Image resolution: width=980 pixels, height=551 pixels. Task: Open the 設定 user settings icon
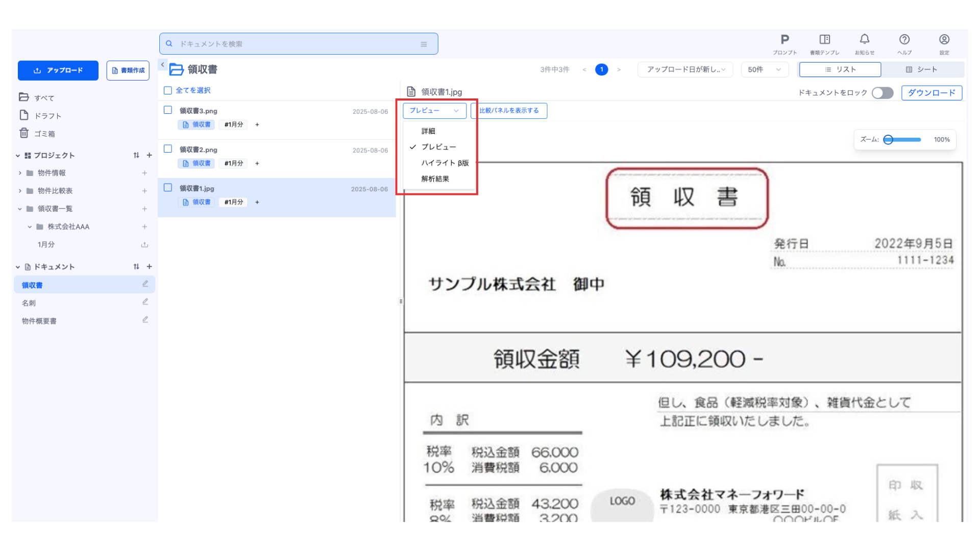pos(944,40)
